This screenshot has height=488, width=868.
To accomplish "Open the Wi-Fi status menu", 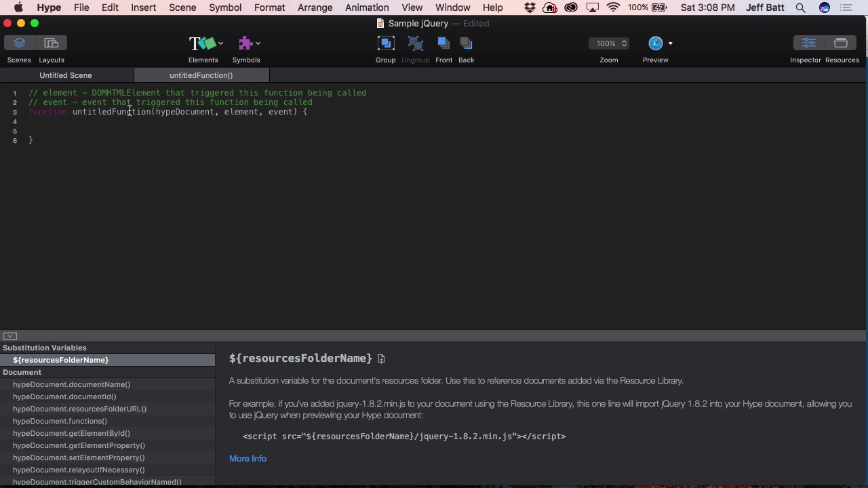I will coord(614,7).
